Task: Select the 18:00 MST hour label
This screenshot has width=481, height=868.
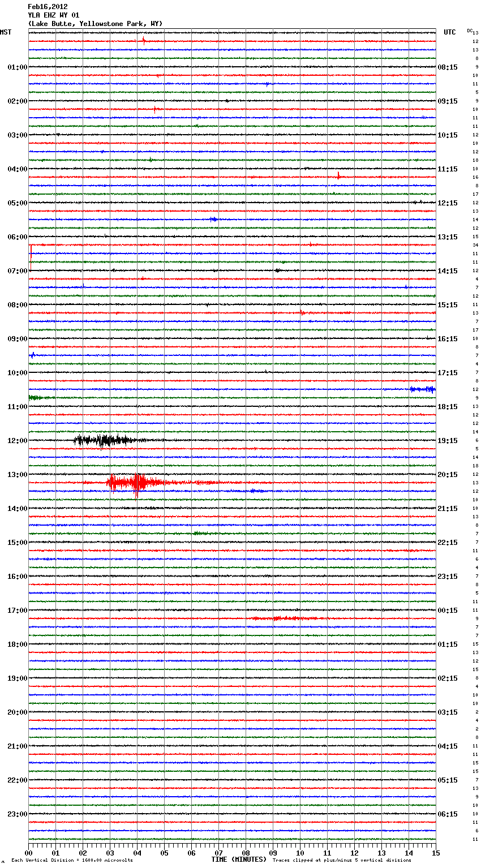Action: [x=18, y=644]
